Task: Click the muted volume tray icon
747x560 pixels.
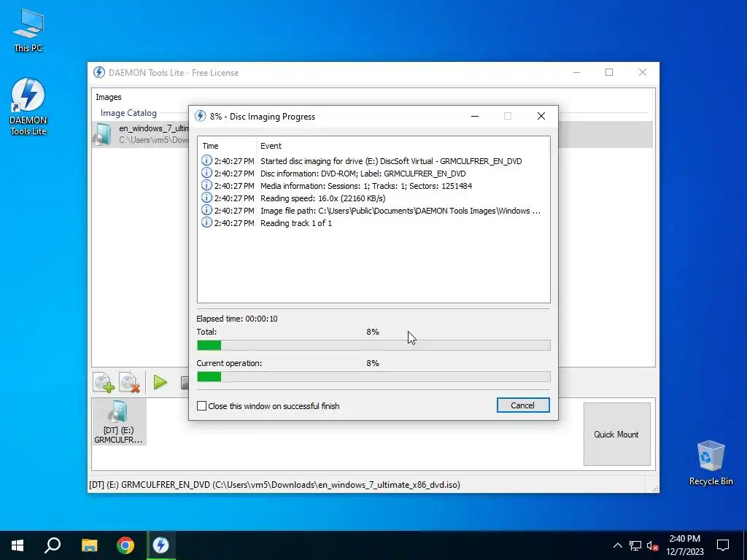Action: [x=652, y=545]
